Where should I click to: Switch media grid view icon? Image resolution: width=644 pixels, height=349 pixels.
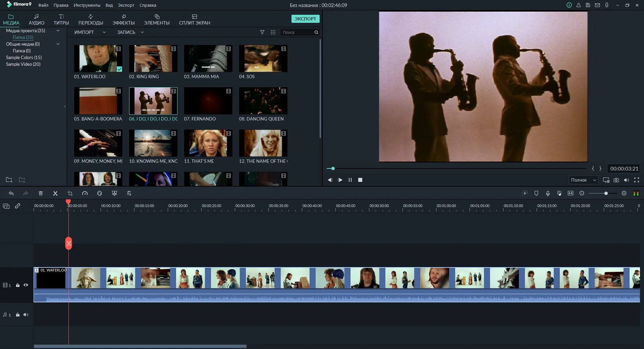[273, 32]
